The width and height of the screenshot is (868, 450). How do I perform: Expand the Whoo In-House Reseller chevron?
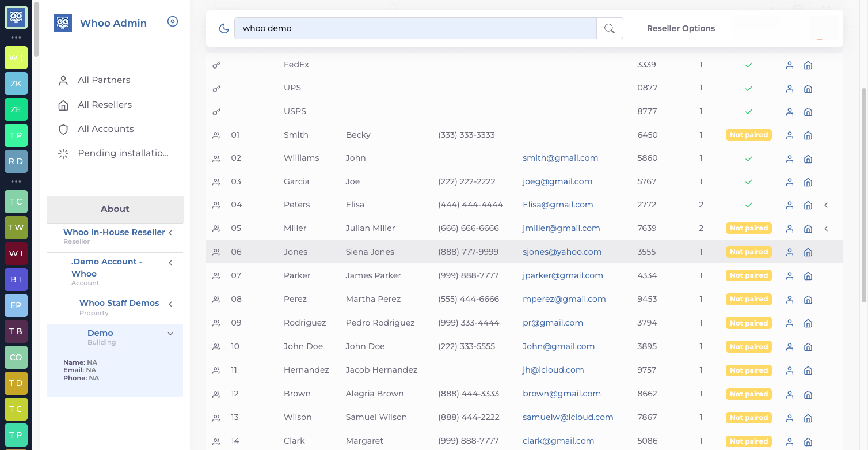click(170, 233)
